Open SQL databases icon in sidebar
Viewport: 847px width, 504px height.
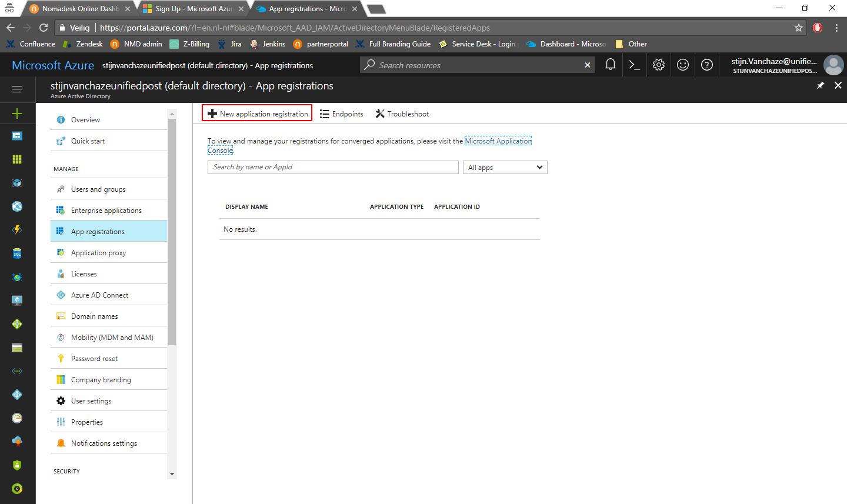[17, 253]
